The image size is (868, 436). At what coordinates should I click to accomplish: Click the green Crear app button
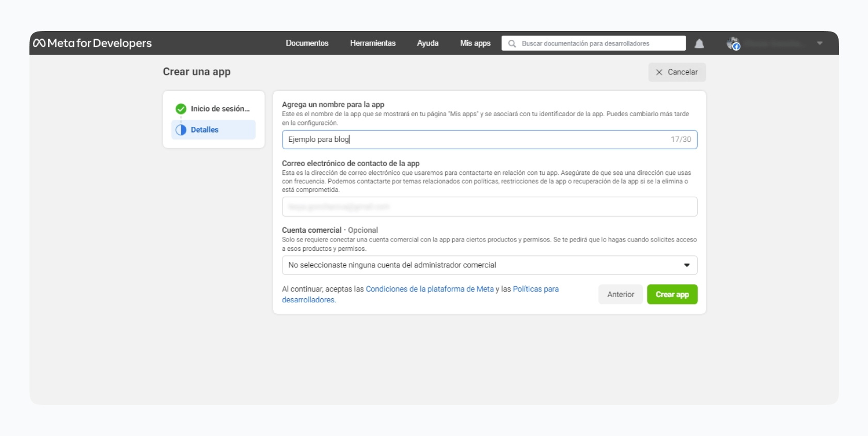coord(672,295)
